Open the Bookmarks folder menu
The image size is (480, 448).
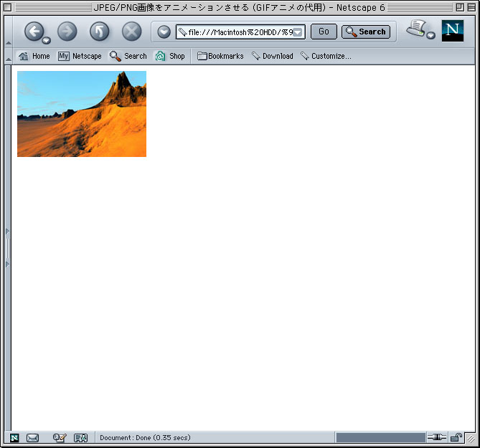click(x=220, y=56)
